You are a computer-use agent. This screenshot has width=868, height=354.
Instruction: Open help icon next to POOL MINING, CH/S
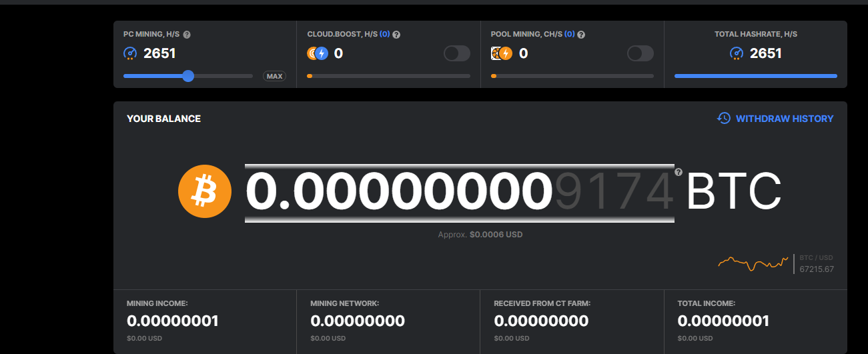581,35
